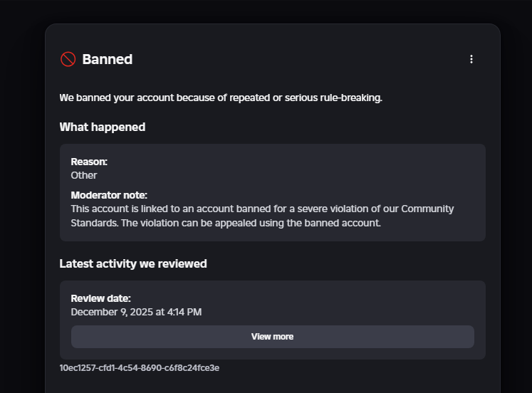This screenshot has width=532, height=393.
Task: Click the Moderator note label
Action: point(109,195)
